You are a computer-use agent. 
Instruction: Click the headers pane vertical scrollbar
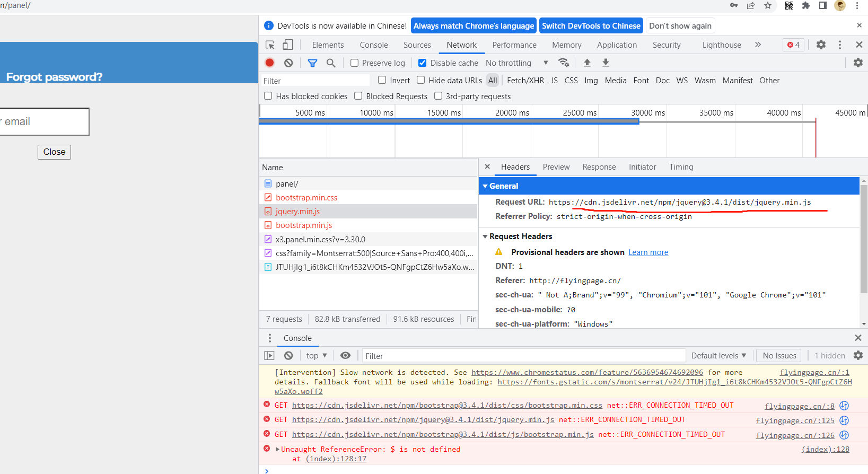[864, 239]
